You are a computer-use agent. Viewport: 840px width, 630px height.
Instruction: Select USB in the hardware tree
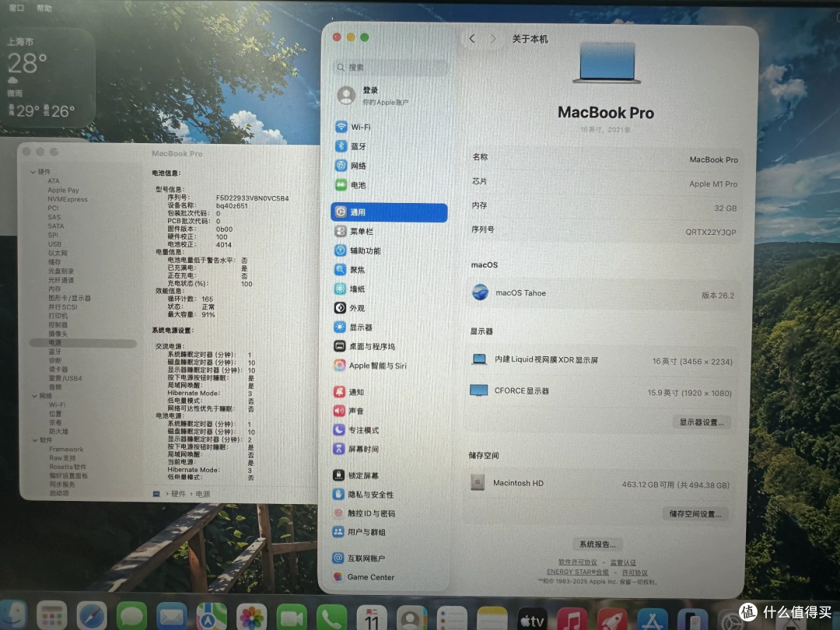pos(54,244)
